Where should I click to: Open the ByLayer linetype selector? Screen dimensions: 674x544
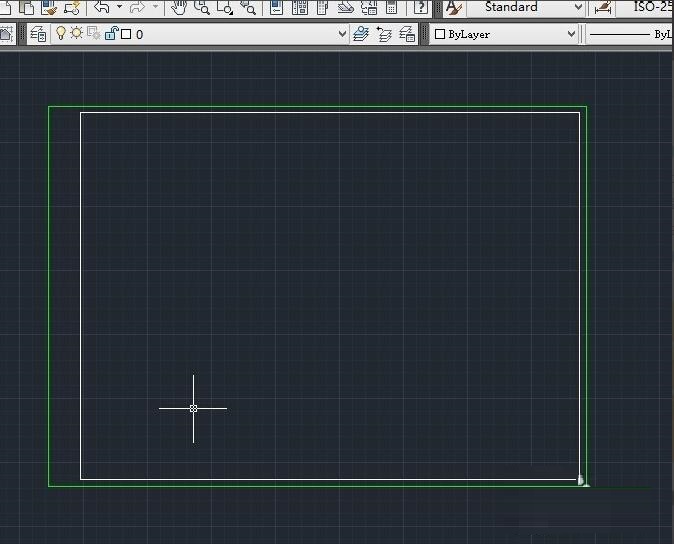tap(630, 34)
